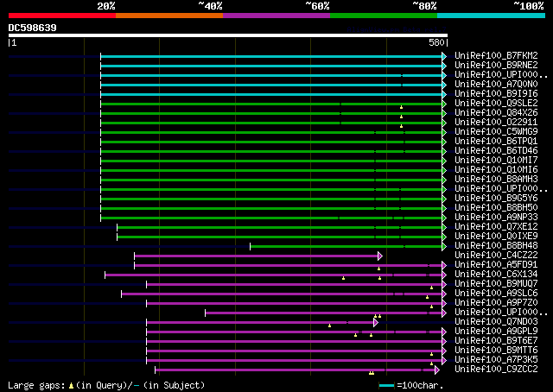Open the UniRef100_B6TD46 hit label

496,151
